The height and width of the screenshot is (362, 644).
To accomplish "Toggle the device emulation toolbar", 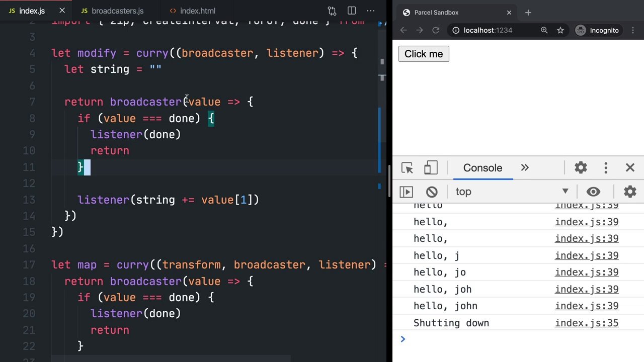I will [x=431, y=168].
